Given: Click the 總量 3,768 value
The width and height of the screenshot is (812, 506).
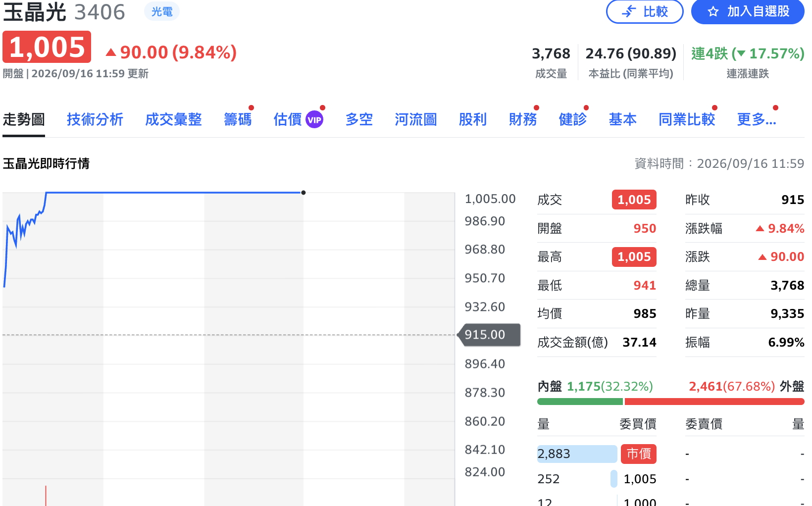Looking at the screenshot, I should point(787,285).
